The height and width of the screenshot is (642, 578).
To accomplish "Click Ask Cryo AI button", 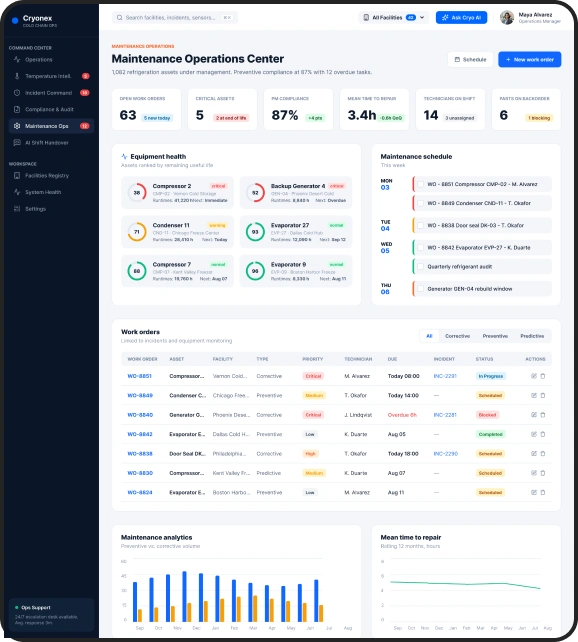I will (461, 18).
